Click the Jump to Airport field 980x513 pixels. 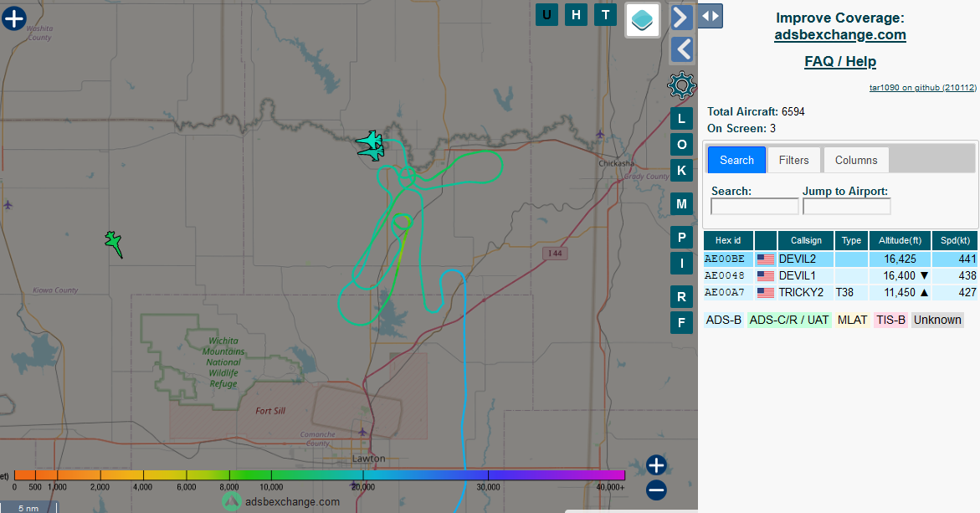pos(846,206)
